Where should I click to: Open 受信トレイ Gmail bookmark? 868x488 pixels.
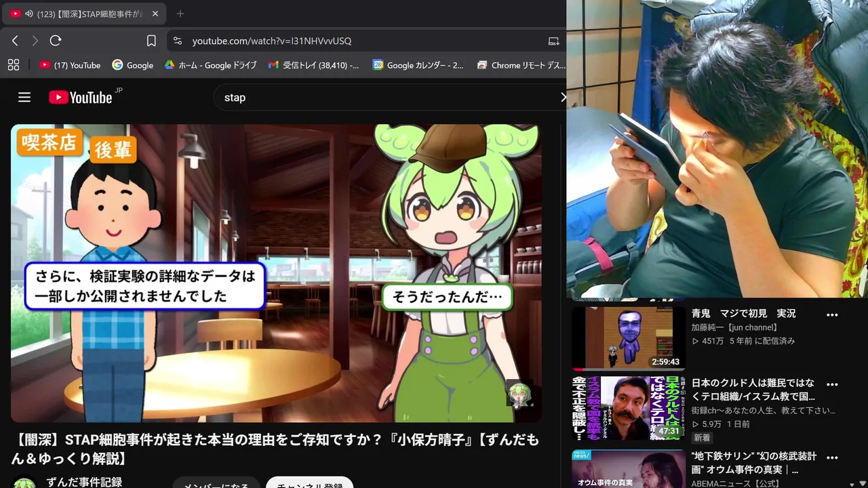click(x=313, y=65)
